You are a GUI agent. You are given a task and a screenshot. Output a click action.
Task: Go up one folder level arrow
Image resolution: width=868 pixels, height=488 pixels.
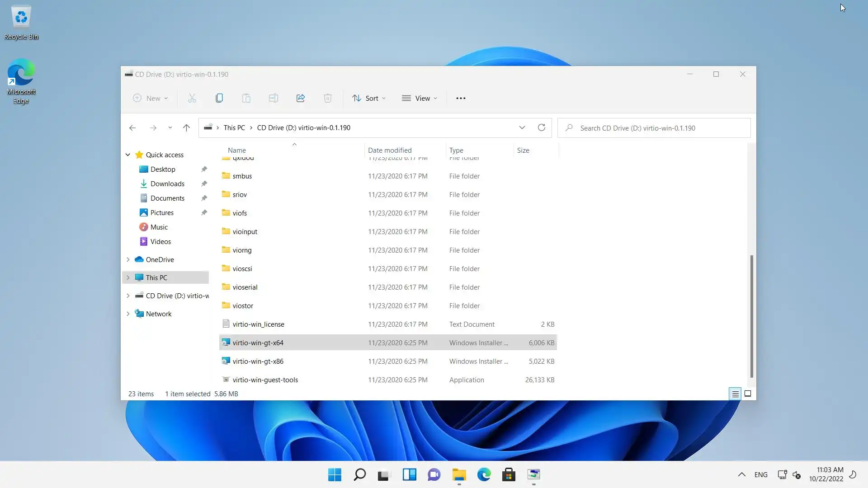[x=186, y=128]
